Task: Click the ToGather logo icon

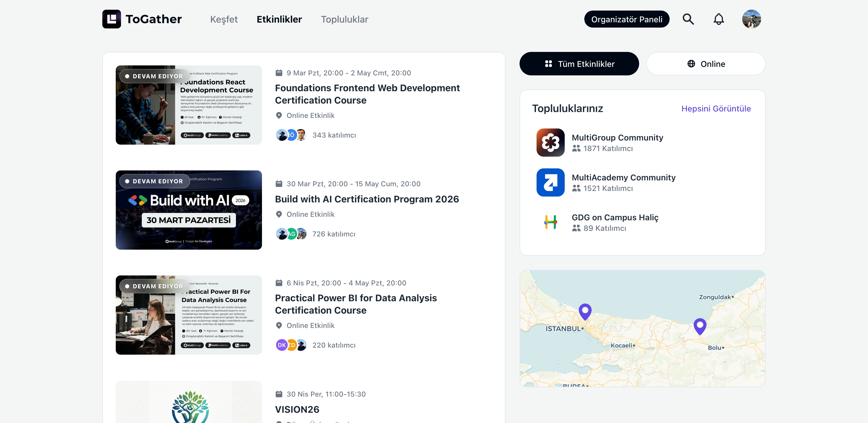Action: 112,19
